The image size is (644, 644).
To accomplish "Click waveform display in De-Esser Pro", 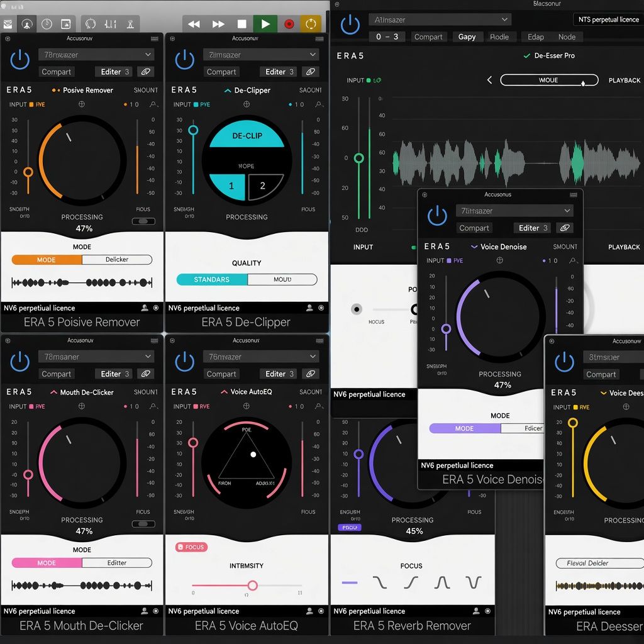I will [x=517, y=164].
